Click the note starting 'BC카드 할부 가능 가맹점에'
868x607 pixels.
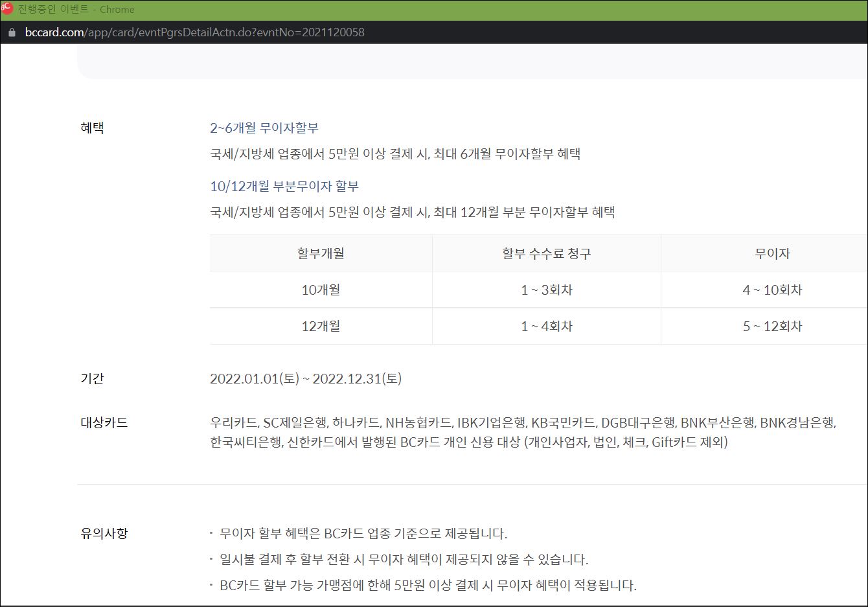(x=428, y=585)
